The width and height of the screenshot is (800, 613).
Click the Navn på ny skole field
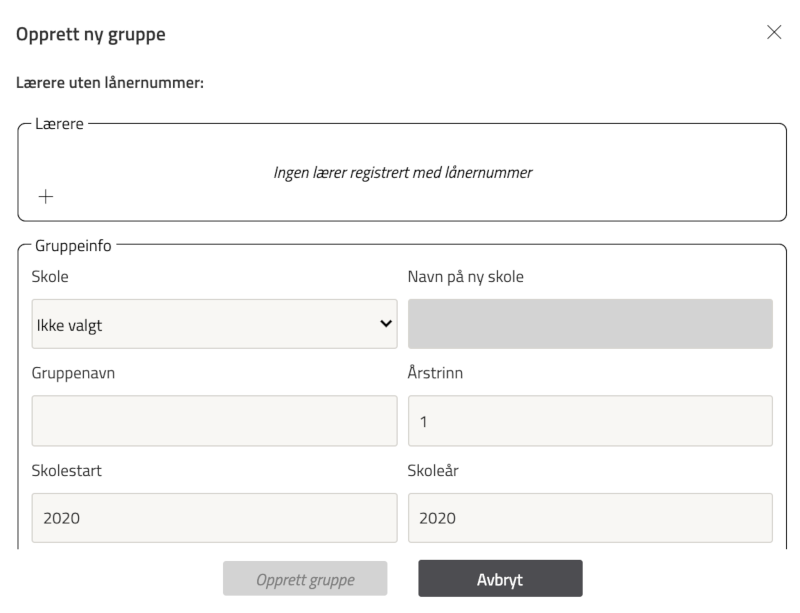point(590,324)
